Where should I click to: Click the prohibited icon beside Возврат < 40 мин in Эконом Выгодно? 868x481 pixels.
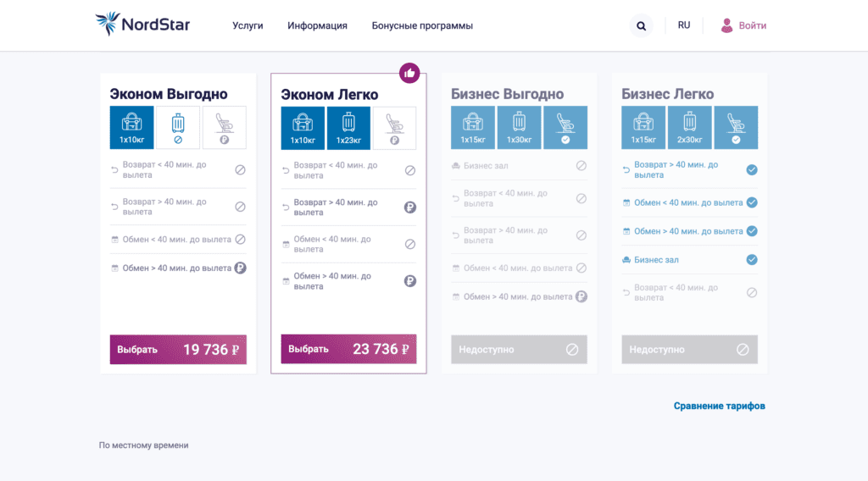click(240, 169)
